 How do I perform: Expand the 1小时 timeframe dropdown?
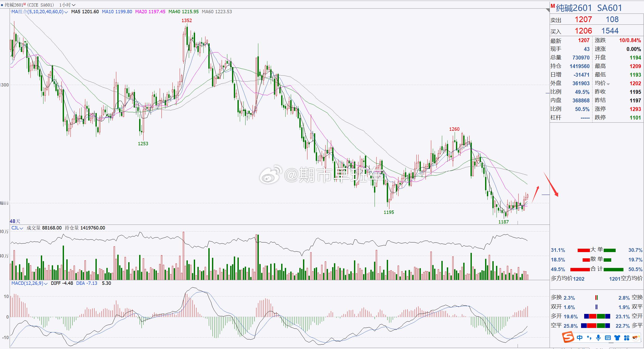(x=74, y=5)
